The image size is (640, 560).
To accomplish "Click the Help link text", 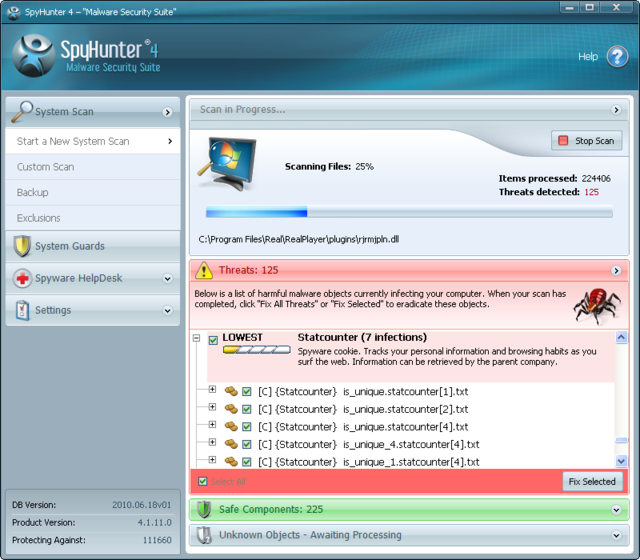I will pos(588,57).
